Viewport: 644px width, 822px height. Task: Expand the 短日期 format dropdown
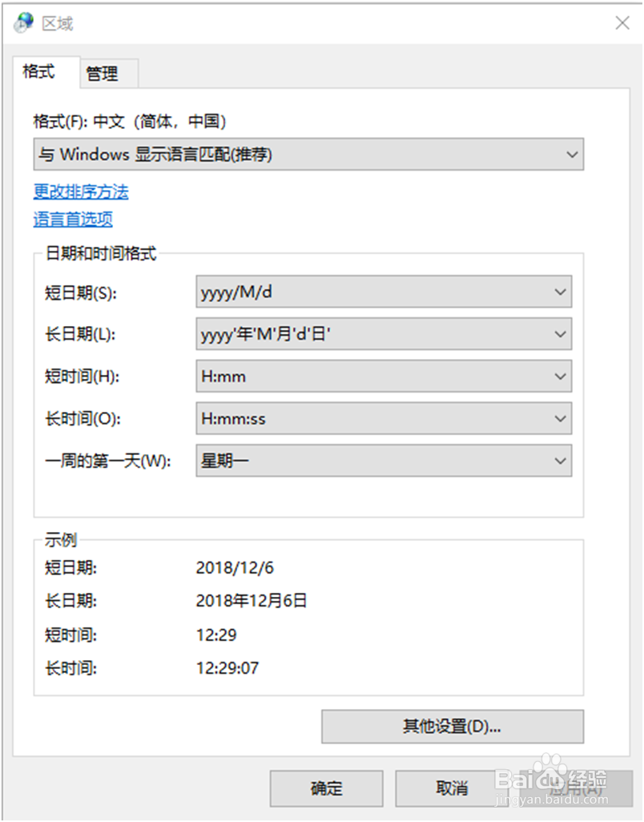(x=384, y=292)
